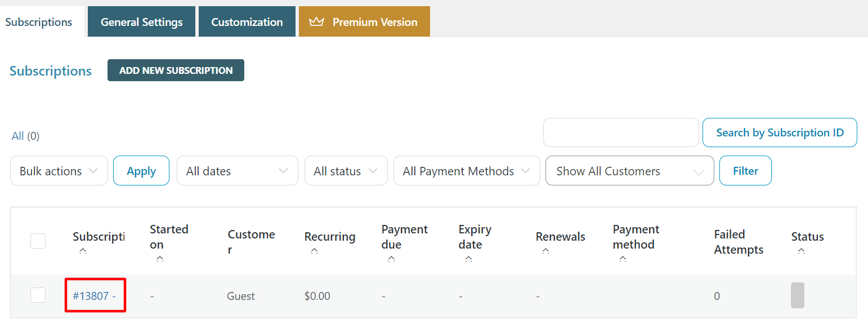Open the All Payment Methods dropdown
Image resolution: width=868 pixels, height=323 pixels.
(x=466, y=171)
